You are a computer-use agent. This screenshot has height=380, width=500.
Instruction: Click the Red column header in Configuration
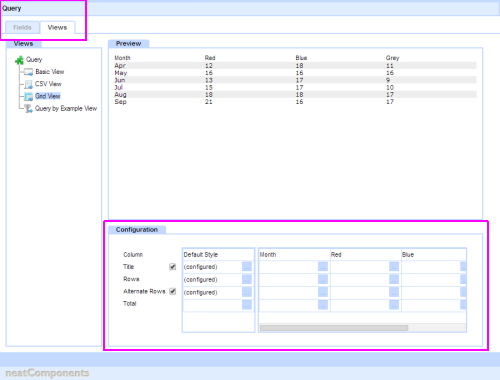(x=336, y=255)
